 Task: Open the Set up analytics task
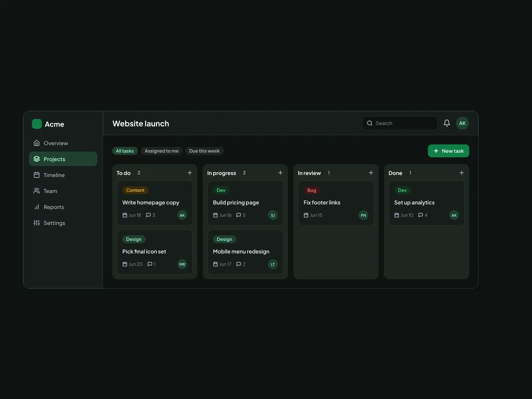tap(427, 203)
